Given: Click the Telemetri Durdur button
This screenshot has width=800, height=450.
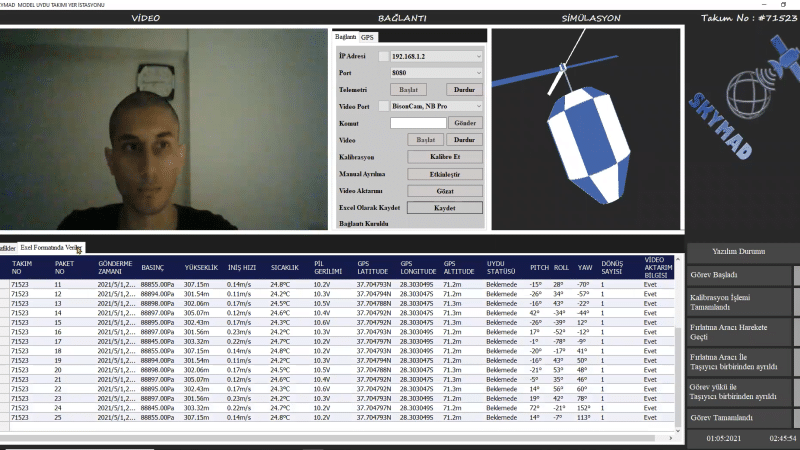Looking at the screenshot, I should click(x=464, y=90).
